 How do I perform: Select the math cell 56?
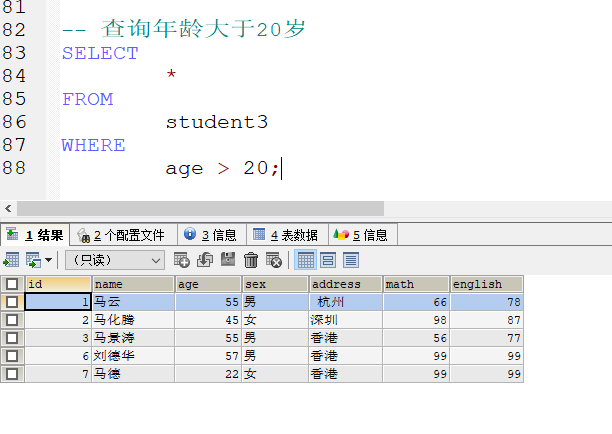[416, 338]
